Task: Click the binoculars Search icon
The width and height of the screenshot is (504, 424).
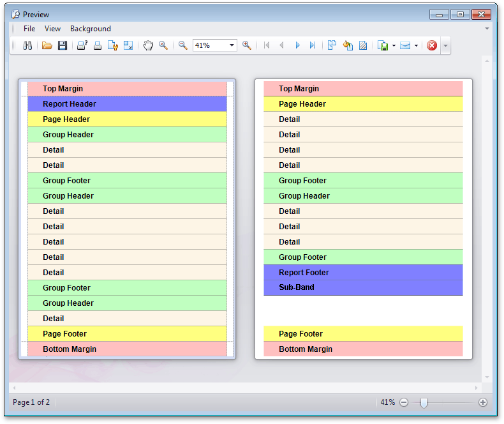Action: (27, 45)
